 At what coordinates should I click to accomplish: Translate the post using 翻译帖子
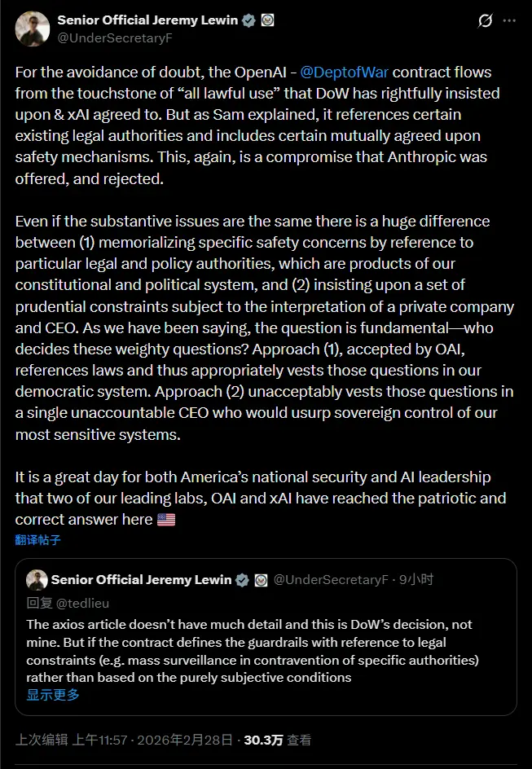tap(37, 539)
